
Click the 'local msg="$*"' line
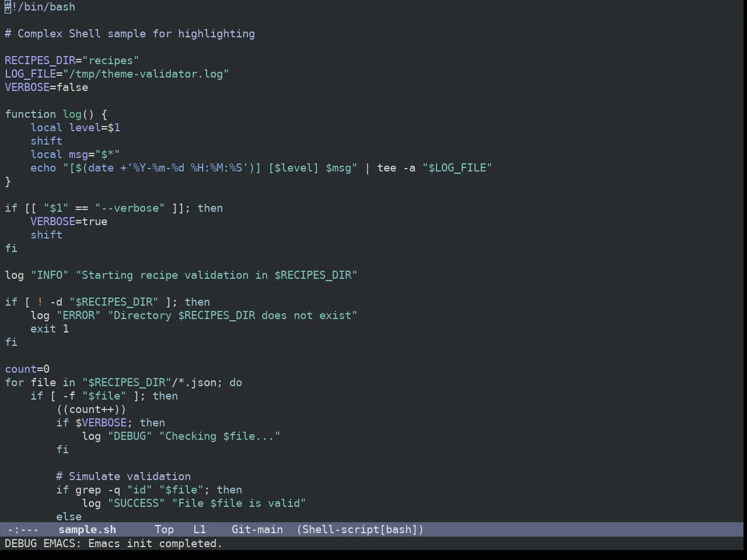coord(75,155)
